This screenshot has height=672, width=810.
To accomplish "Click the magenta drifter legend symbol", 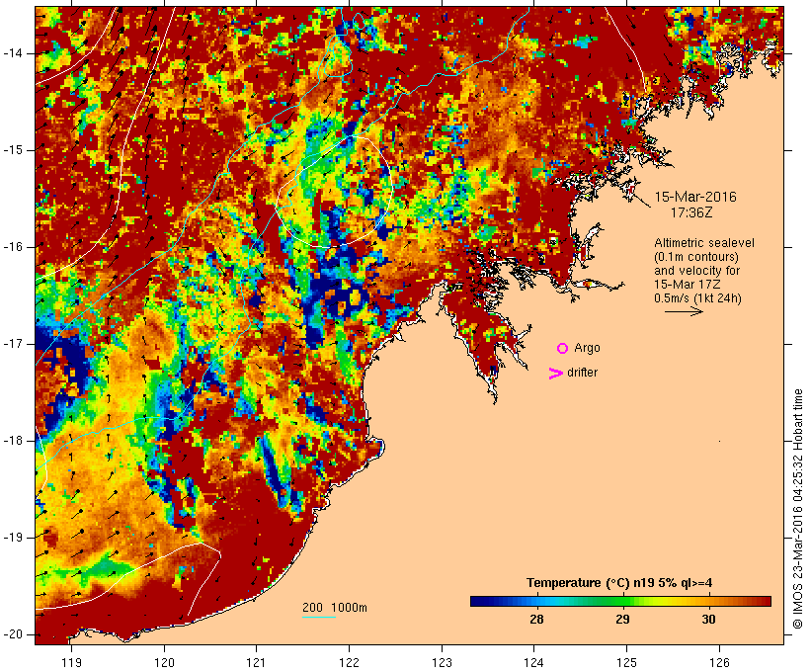I will (556, 374).
